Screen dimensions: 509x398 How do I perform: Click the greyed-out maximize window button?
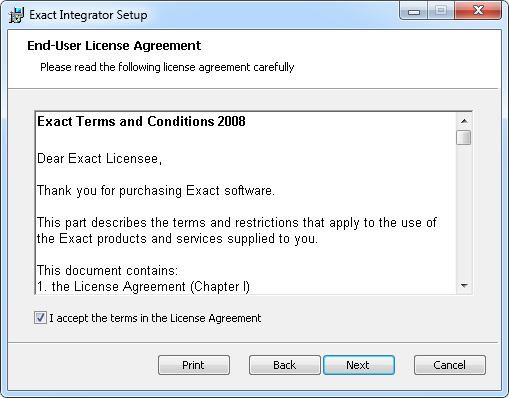point(441,11)
